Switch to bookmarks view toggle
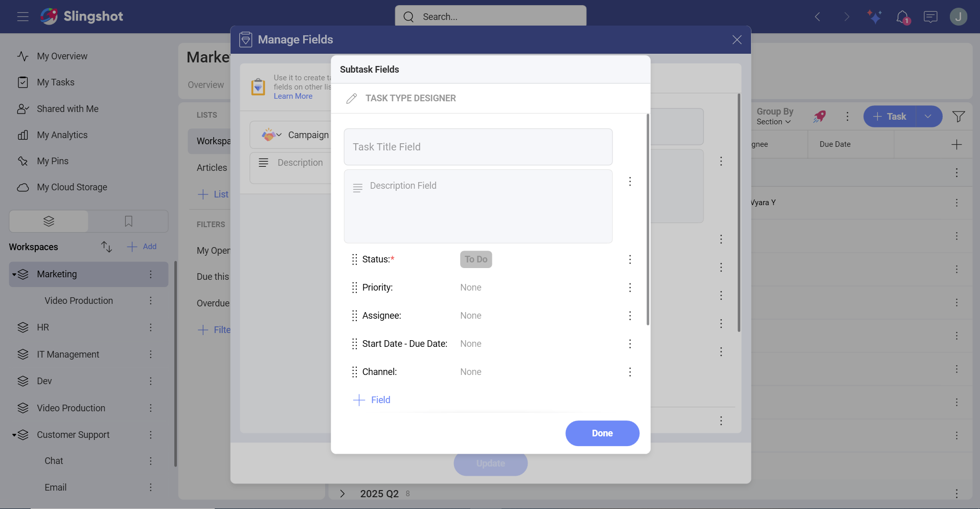The width and height of the screenshot is (980, 509). coord(128,221)
